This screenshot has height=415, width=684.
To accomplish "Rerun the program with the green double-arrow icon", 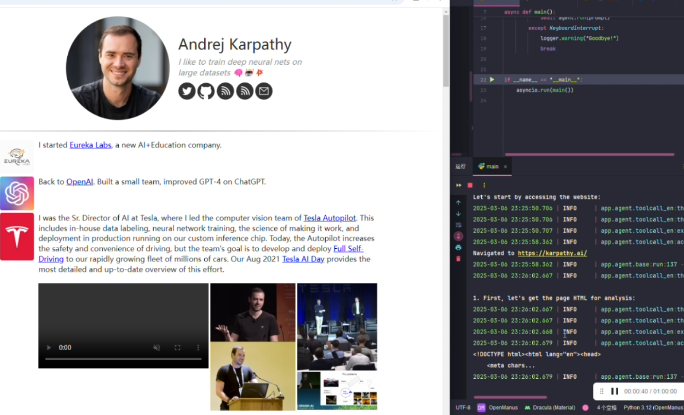I will pos(458,185).
